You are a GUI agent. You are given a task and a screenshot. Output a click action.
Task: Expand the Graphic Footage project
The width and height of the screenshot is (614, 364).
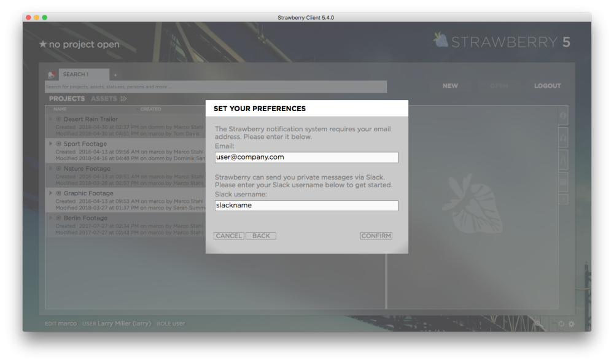(50, 193)
